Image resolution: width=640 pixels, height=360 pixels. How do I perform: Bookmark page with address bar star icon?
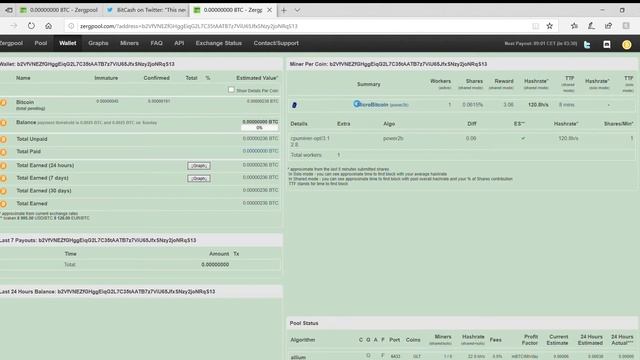pos(550,26)
